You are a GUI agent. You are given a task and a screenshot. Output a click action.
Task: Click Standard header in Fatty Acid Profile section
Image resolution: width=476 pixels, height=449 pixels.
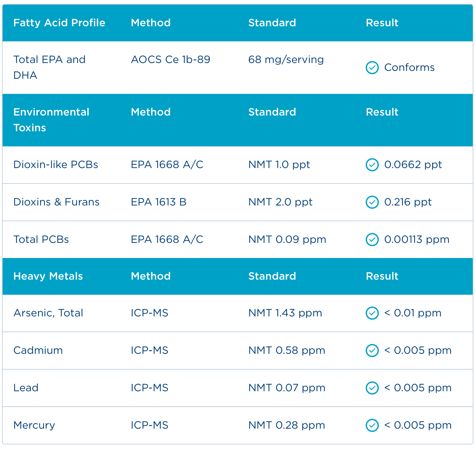coord(272,23)
